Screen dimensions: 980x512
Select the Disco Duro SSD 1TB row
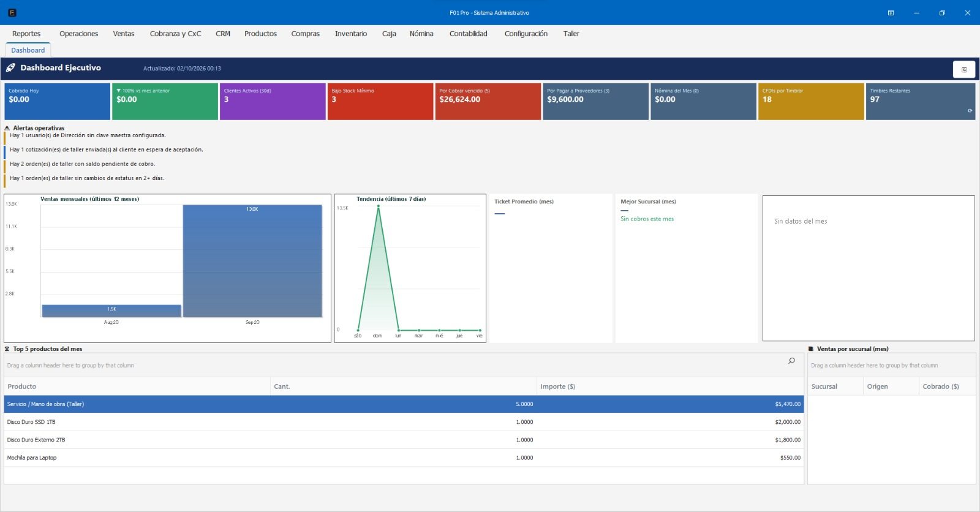[x=404, y=422]
